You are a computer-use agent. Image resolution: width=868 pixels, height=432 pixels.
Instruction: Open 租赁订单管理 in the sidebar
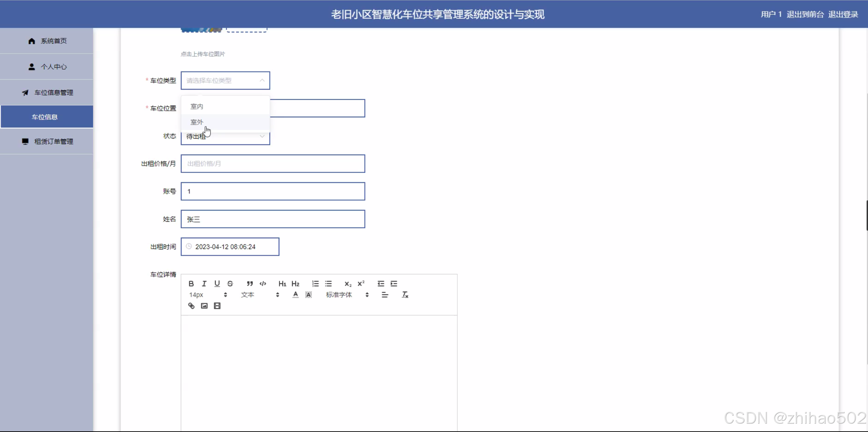54,141
